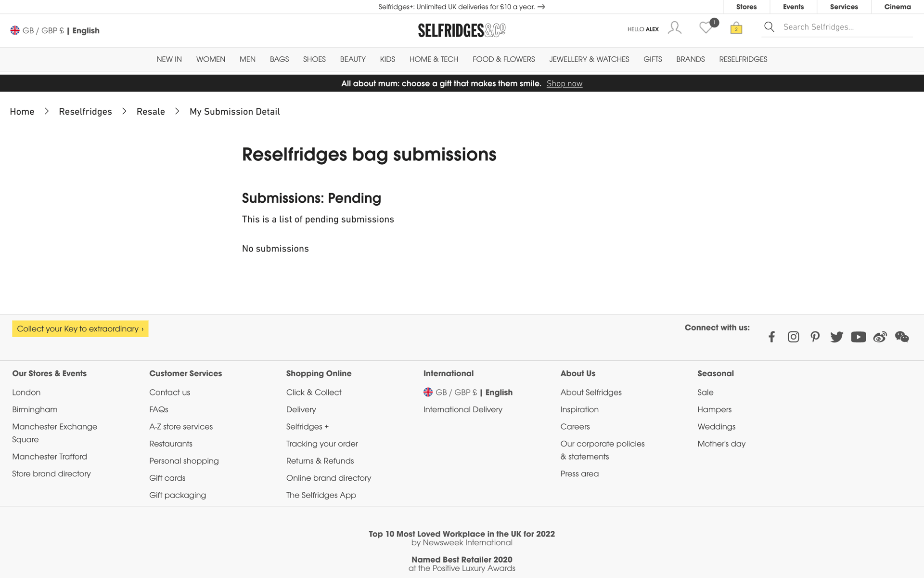924x578 pixels.
Task: Open Birmingham store footer link
Action: click(35, 409)
